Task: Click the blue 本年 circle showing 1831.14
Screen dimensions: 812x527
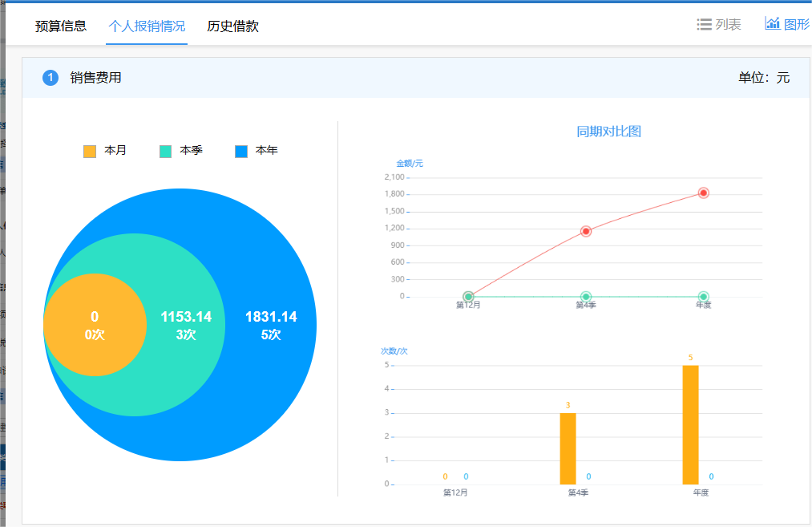Action: pyautogui.click(x=271, y=325)
